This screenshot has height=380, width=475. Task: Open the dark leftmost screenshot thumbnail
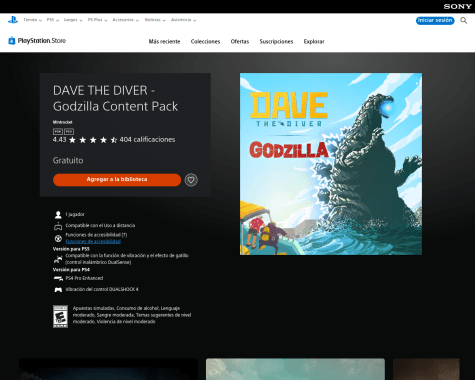point(108,369)
